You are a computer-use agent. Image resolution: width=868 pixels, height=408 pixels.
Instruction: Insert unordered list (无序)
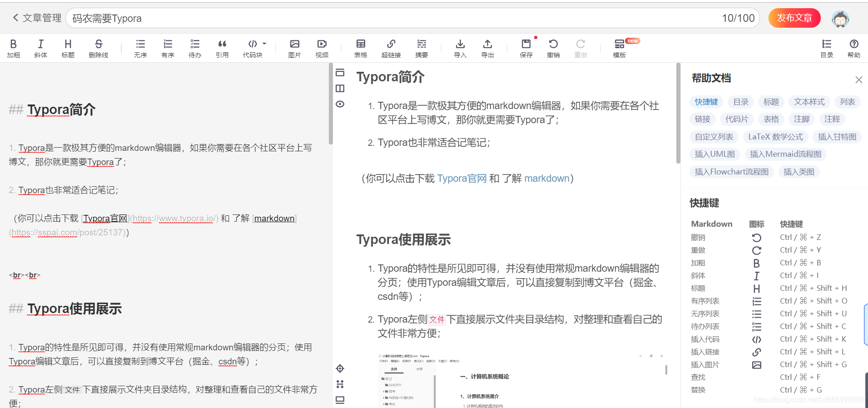[140, 48]
